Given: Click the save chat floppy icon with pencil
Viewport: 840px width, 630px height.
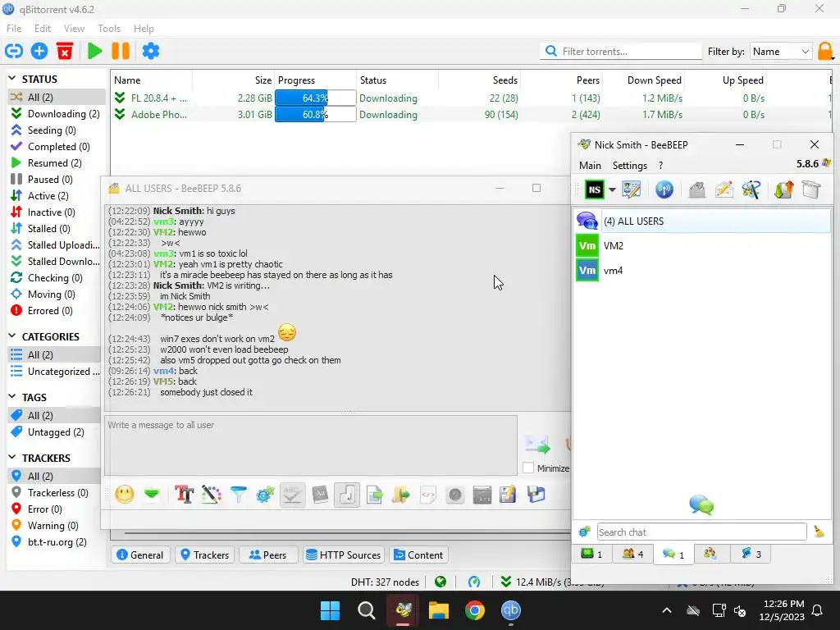Looking at the screenshot, I should (507, 494).
